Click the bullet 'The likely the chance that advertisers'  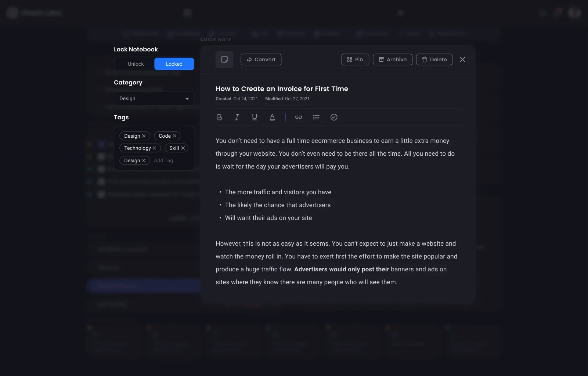tap(278, 205)
